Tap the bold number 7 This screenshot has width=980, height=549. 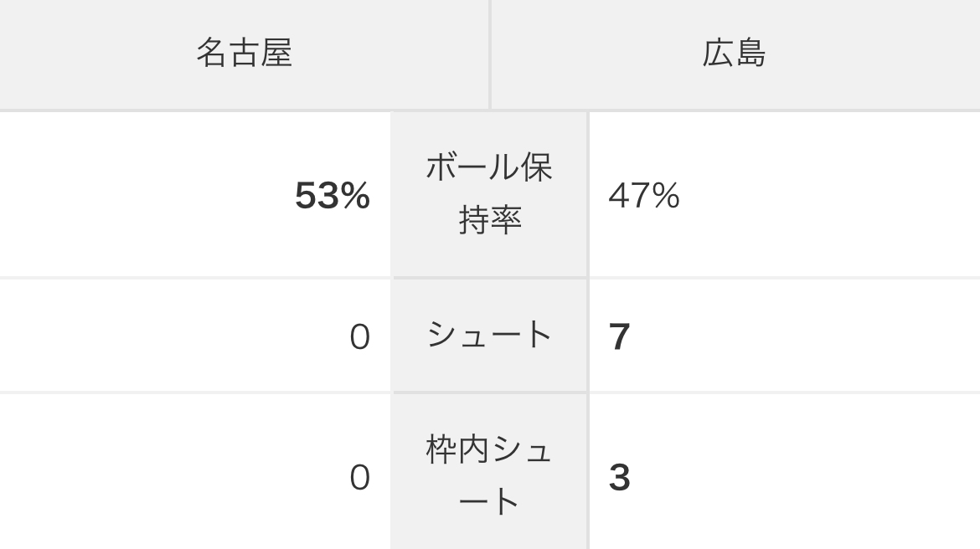tap(619, 336)
